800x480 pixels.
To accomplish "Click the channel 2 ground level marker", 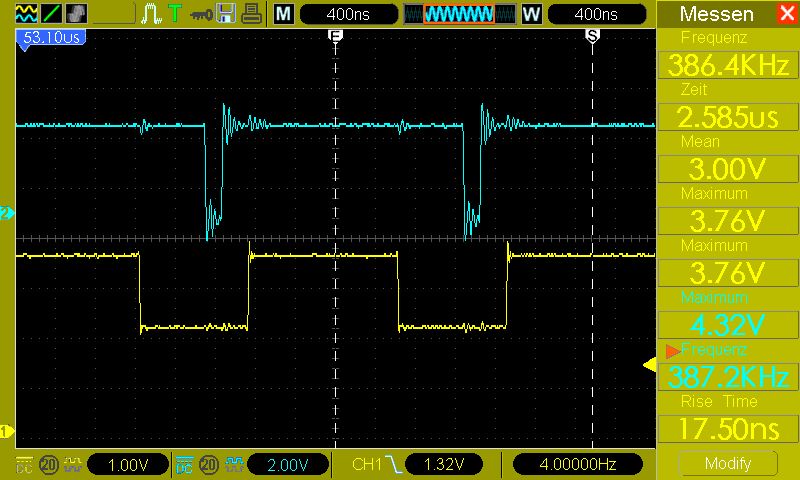I will pos(7,213).
